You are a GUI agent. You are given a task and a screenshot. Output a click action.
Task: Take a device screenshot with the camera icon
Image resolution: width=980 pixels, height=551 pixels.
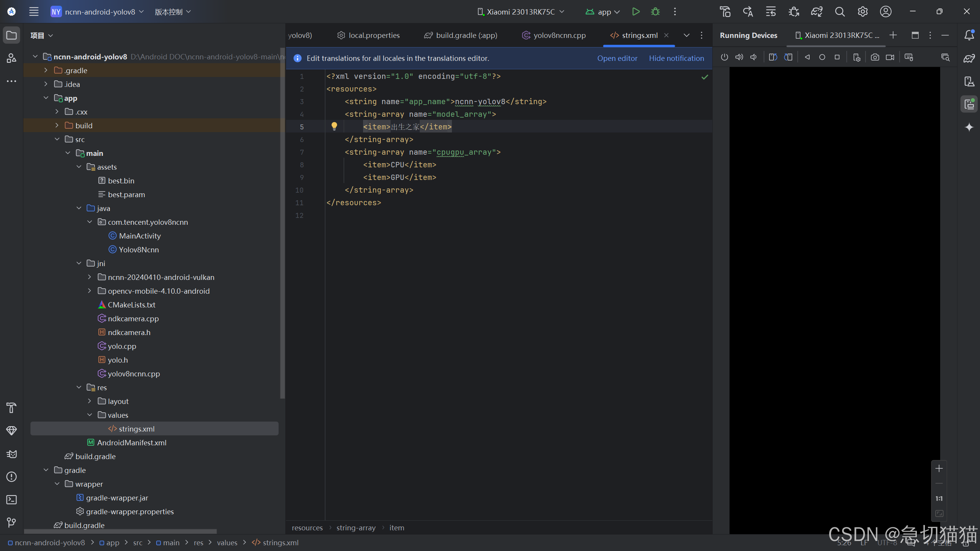(x=875, y=57)
